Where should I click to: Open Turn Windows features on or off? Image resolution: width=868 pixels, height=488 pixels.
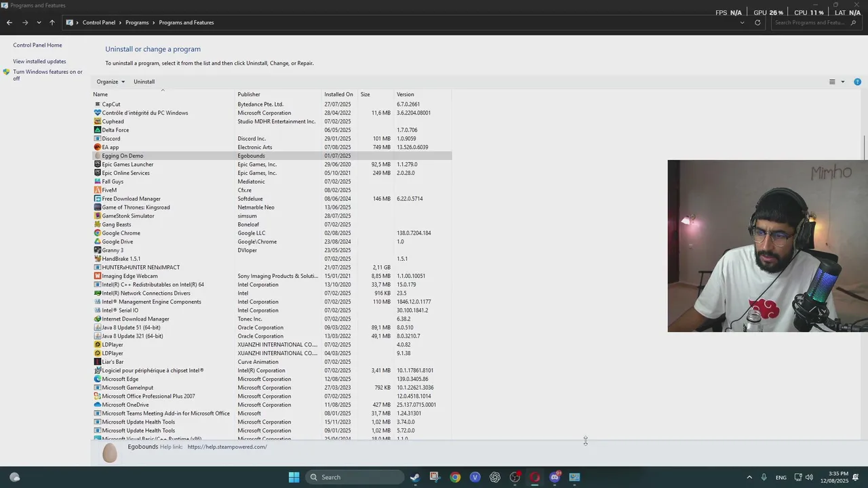pos(47,75)
